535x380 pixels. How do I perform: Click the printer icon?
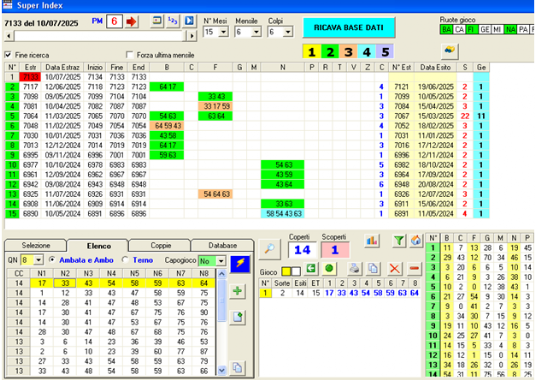pyautogui.click(x=355, y=269)
